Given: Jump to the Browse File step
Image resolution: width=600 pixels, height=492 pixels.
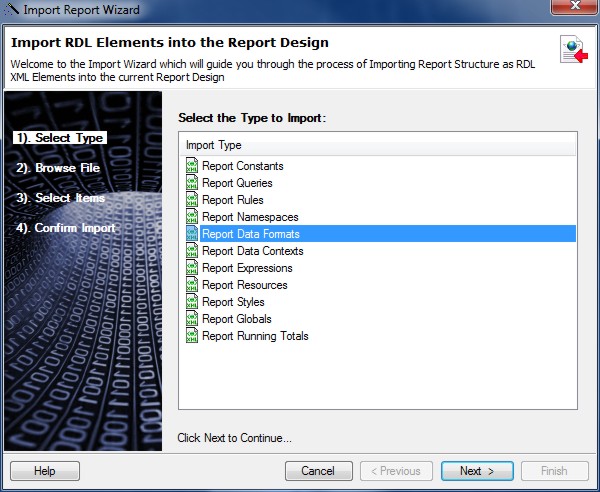Looking at the screenshot, I should [58, 168].
